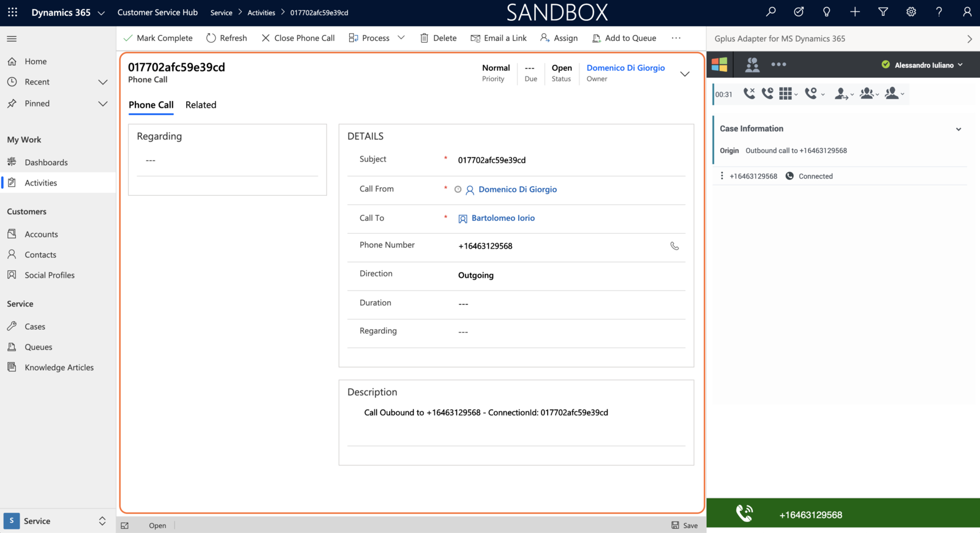Screen dimensions: 980x533
Task: Toggle the hamburger navigation menu
Action: 12,39
